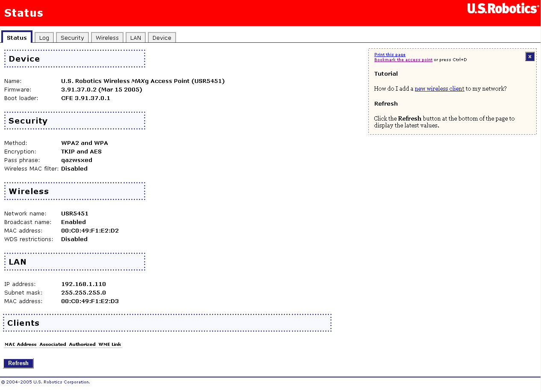This screenshot has width=541, height=392.
Task: Click the boot loader value CFE 3.91.37.0.1
Action: pyautogui.click(x=86, y=98)
